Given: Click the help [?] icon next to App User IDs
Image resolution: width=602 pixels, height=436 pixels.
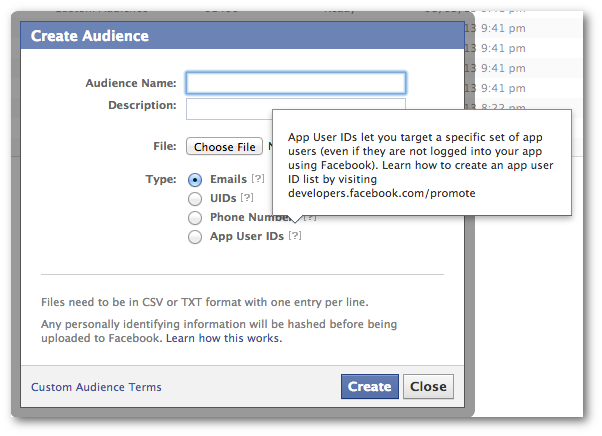Looking at the screenshot, I should pyautogui.click(x=295, y=235).
